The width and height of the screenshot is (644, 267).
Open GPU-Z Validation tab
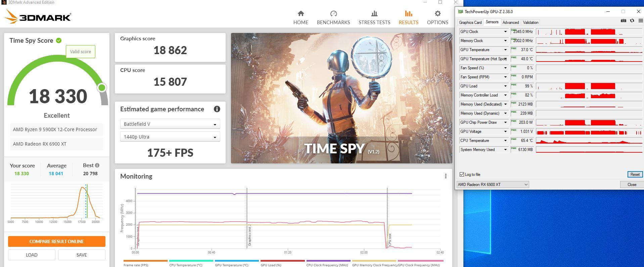tap(531, 23)
